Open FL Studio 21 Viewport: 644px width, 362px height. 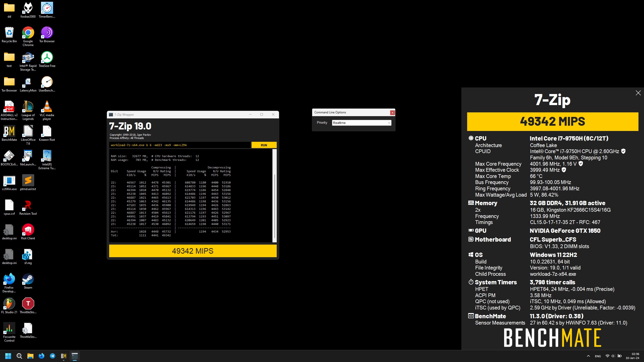pyautogui.click(x=9, y=306)
